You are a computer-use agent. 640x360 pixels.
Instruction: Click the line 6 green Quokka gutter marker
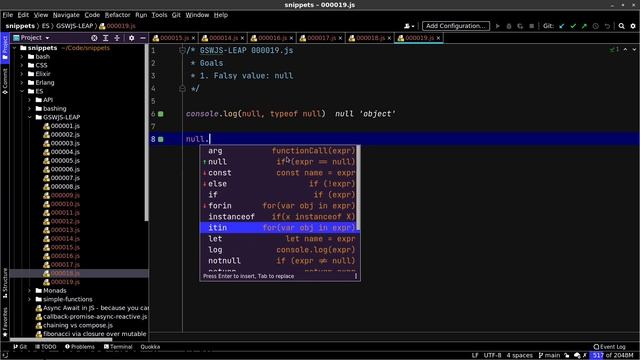161,114
